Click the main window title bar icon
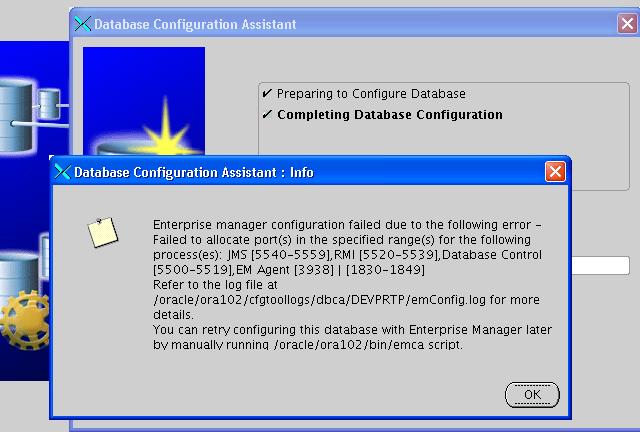This screenshot has height=432, width=640. pos(82,24)
